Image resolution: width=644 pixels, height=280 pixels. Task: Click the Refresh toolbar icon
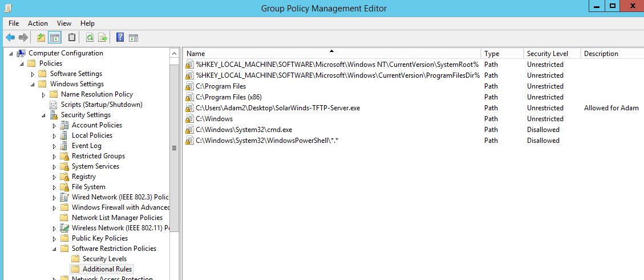[x=90, y=38]
